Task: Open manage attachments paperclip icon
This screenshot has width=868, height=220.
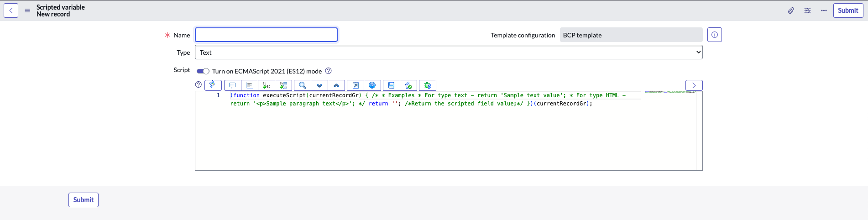Action: coord(791,10)
